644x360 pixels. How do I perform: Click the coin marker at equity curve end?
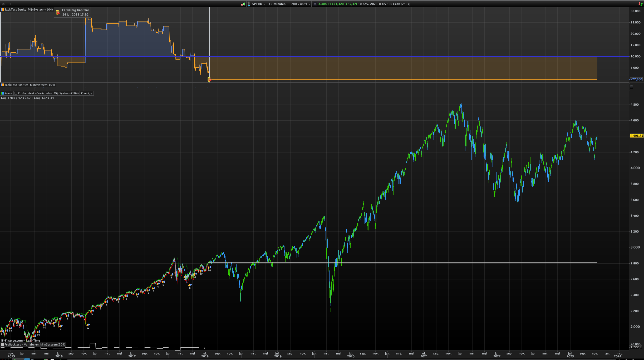209,79
